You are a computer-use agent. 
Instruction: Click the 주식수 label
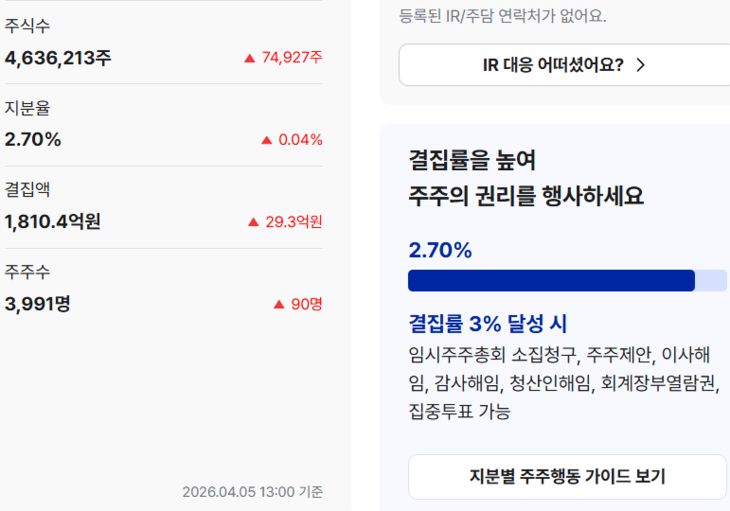click(27, 26)
